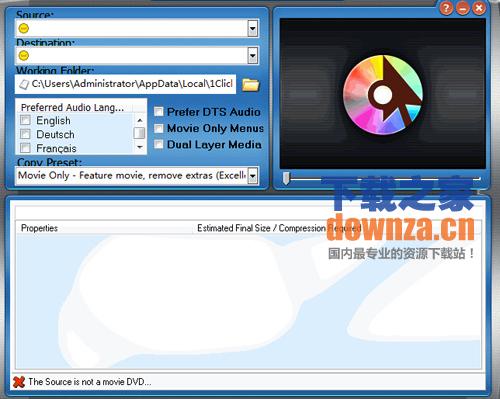Click the Properties column header

tap(104, 228)
